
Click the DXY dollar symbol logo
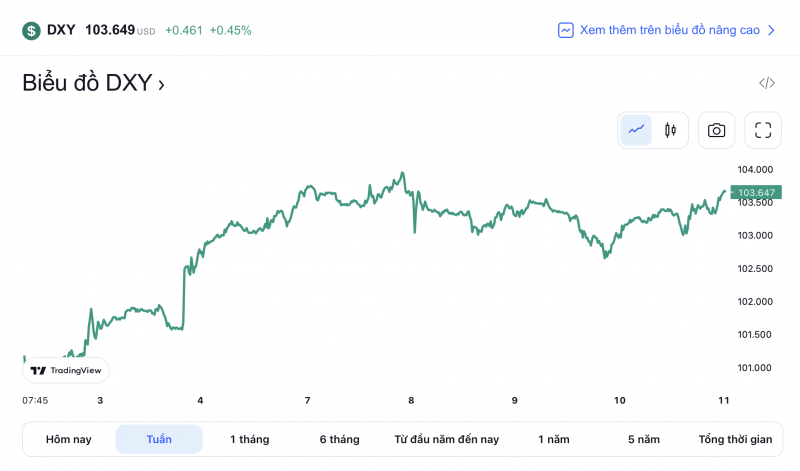(x=32, y=30)
